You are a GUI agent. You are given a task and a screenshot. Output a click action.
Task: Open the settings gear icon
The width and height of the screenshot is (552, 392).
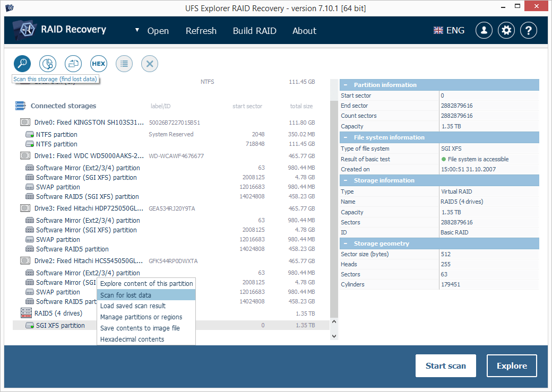click(x=506, y=31)
